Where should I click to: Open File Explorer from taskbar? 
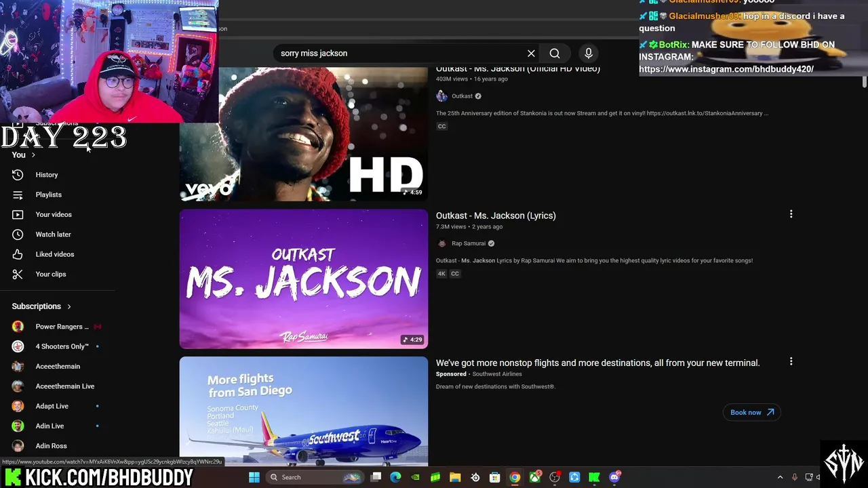[455, 477]
